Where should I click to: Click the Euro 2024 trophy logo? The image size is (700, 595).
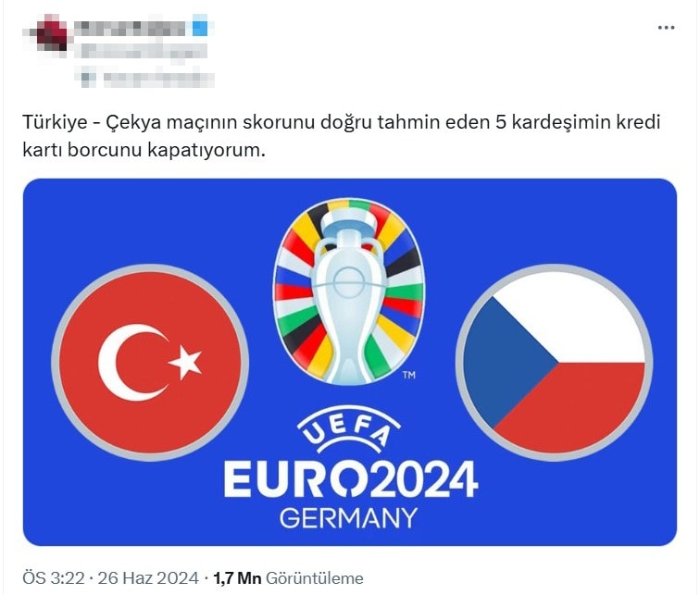[349, 291]
